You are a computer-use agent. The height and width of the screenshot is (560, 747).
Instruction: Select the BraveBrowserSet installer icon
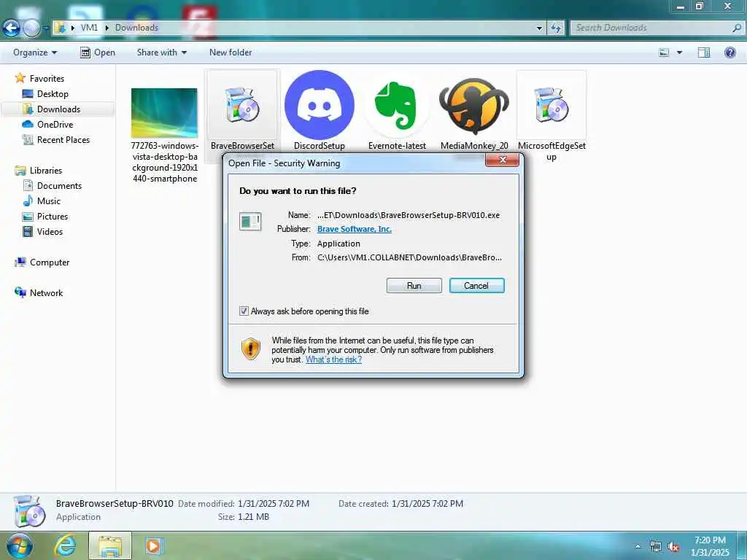(x=242, y=104)
